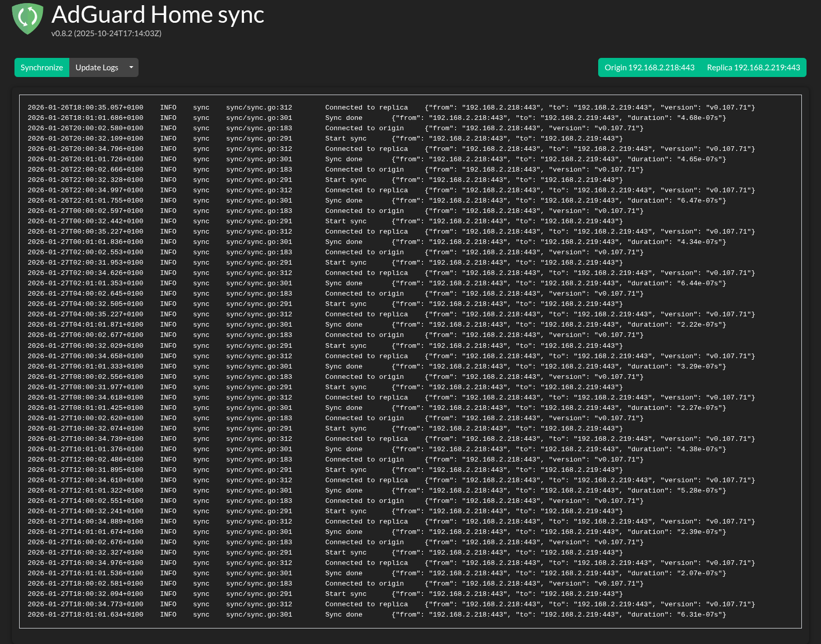Expand the Update Logs dropdown caret
The image size is (821, 644).
131,67
